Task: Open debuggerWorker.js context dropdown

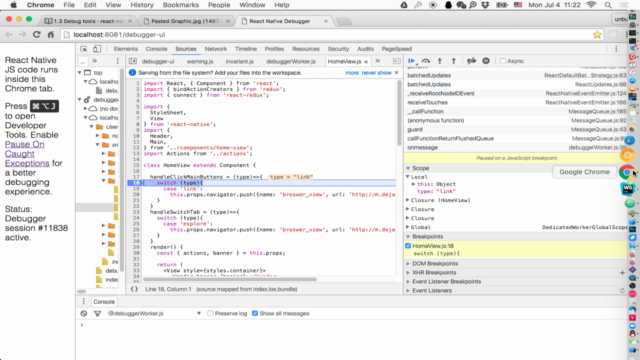Action: point(154,313)
